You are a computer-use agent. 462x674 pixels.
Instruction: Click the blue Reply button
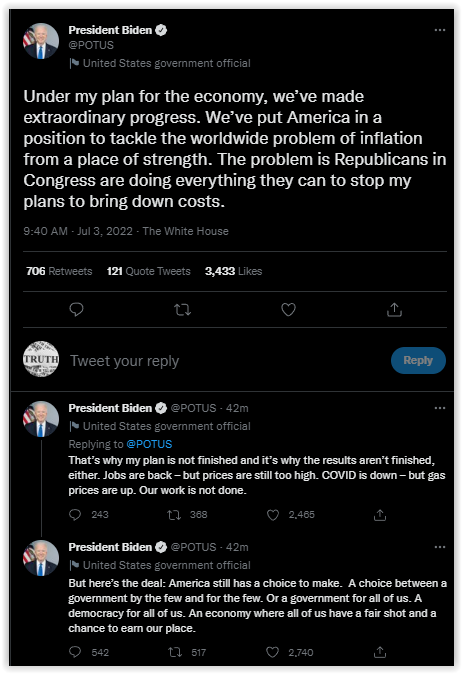point(418,360)
